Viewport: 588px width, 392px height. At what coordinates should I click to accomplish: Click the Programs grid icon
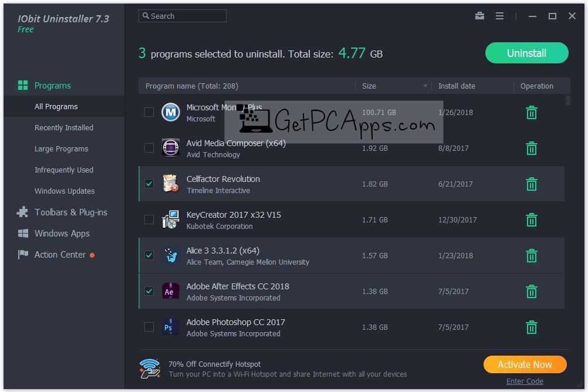[x=23, y=85]
